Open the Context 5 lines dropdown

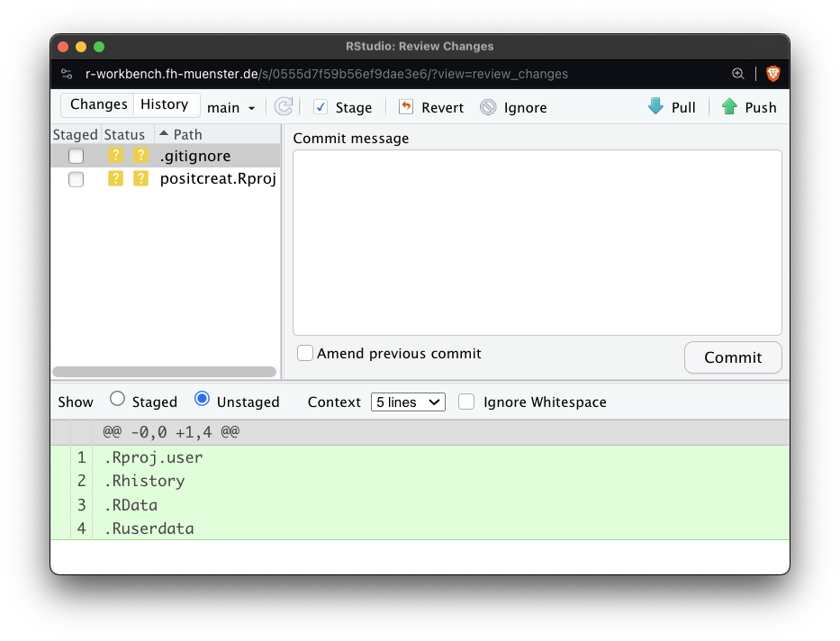click(408, 402)
